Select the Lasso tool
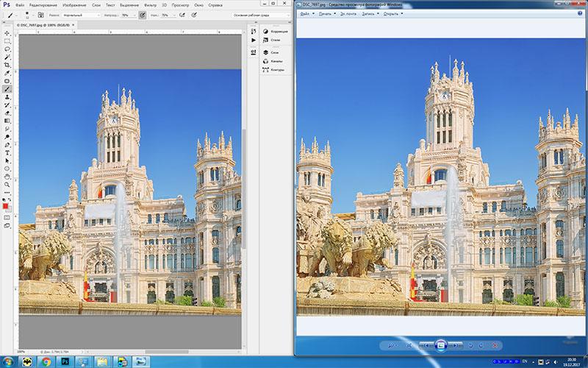Viewport: 588px width, 368px height. click(x=7, y=49)
